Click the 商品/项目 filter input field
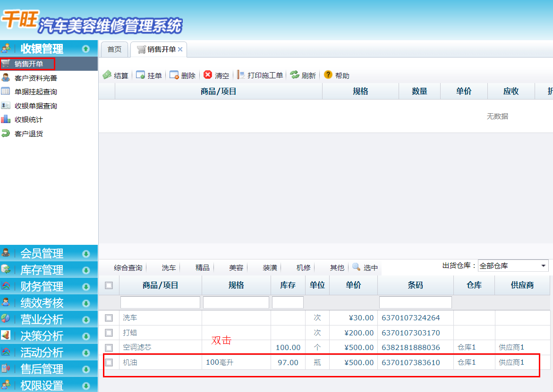Screen dimensions: 553x392 (x=161, y=302)
